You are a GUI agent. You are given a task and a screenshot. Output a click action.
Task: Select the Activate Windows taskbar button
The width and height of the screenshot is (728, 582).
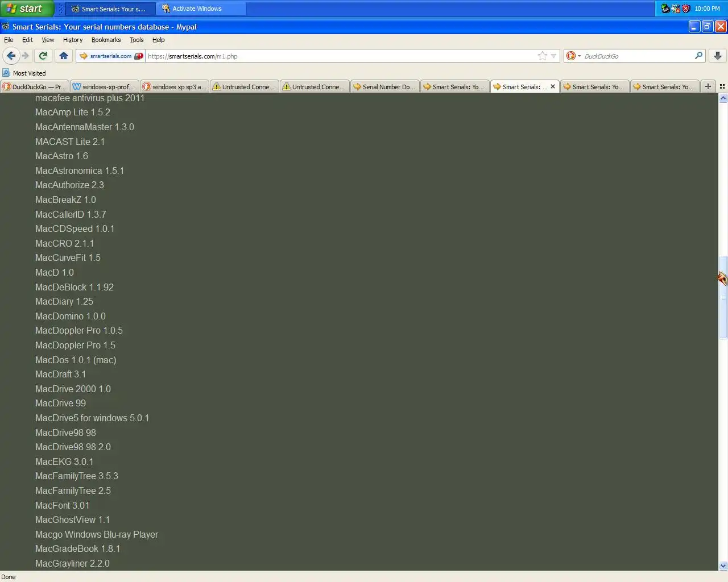pos(200,9)
